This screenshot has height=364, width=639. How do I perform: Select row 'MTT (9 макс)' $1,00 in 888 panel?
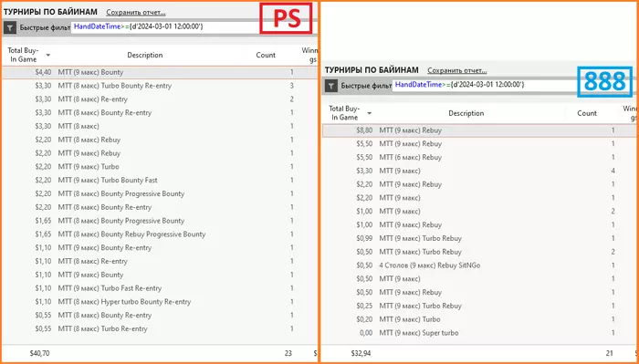(x=479, y=212)
